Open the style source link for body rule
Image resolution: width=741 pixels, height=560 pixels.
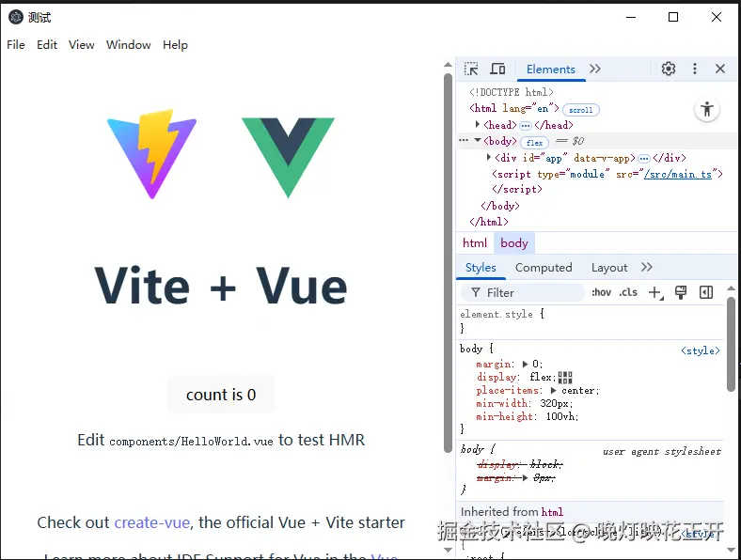[x=701, y=350]
